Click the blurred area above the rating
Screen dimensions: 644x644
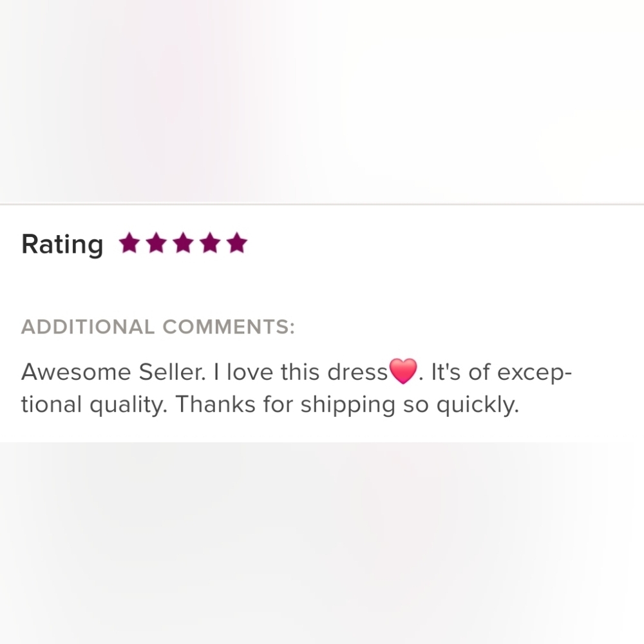[322, 97]
